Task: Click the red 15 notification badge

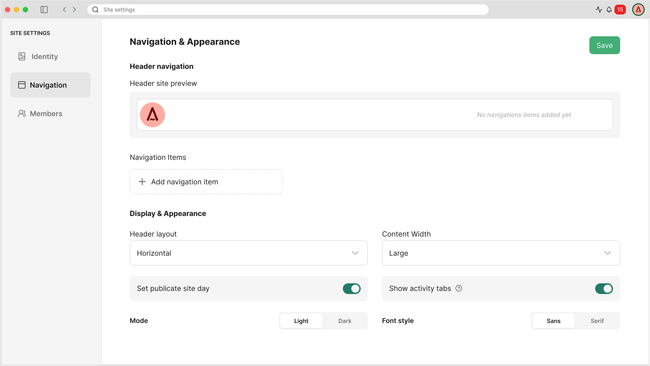Action: [x=620, y=10]
